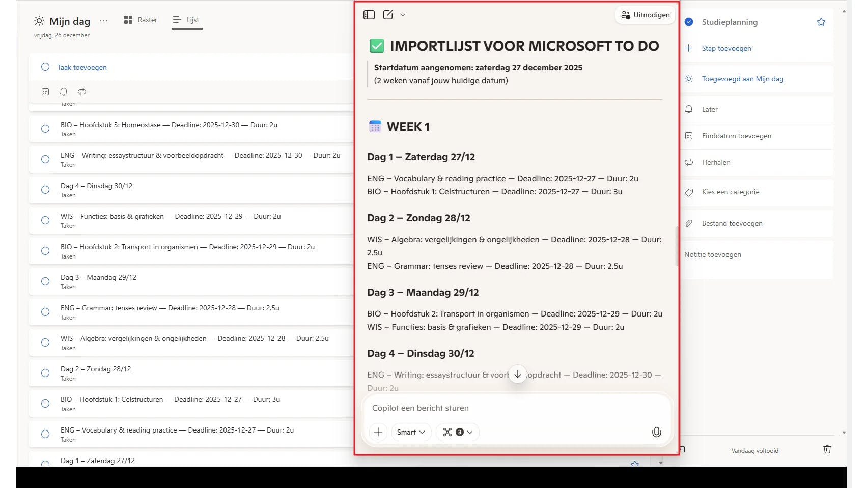Jump to latest message with the down arrow

tap(518, 375)
